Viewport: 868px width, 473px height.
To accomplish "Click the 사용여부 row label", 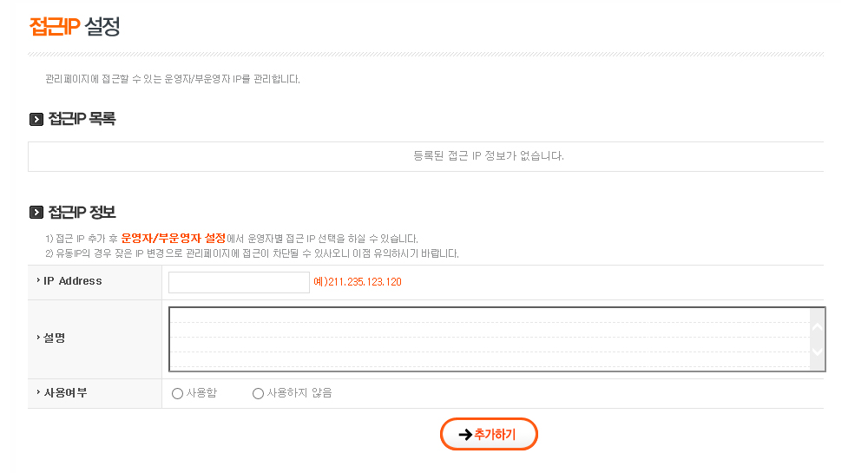I will 65,393.
